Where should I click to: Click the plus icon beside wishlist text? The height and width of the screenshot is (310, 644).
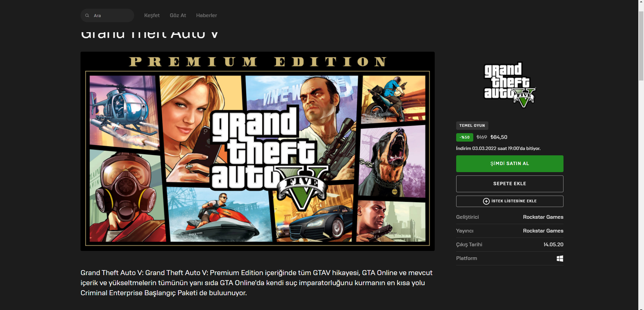click(x=486, y=201)
